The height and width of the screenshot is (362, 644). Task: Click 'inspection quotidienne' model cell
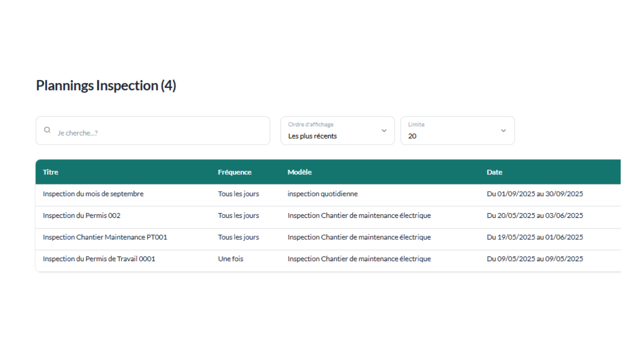[322, 194]
